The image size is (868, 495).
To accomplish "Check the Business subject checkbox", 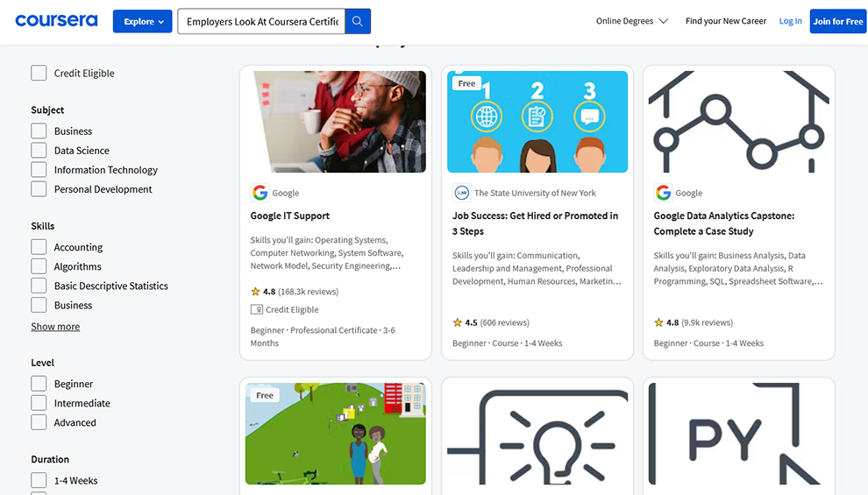I will coord(39,131).
